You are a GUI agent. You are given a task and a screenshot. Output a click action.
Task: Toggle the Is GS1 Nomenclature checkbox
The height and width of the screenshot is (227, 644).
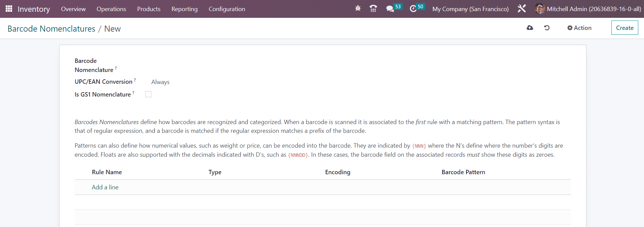click(x=148, y=94)
